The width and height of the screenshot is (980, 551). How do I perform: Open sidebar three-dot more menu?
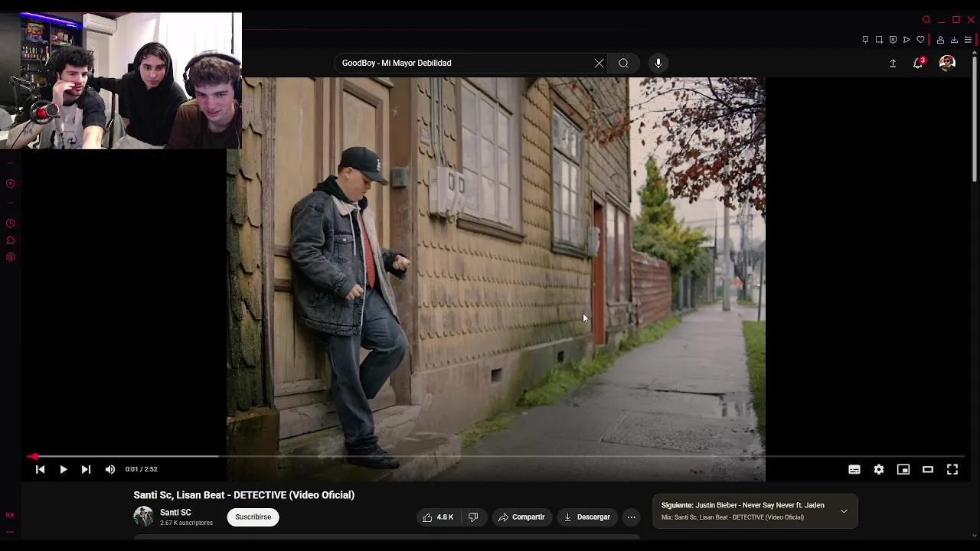(x=10, y=532)
